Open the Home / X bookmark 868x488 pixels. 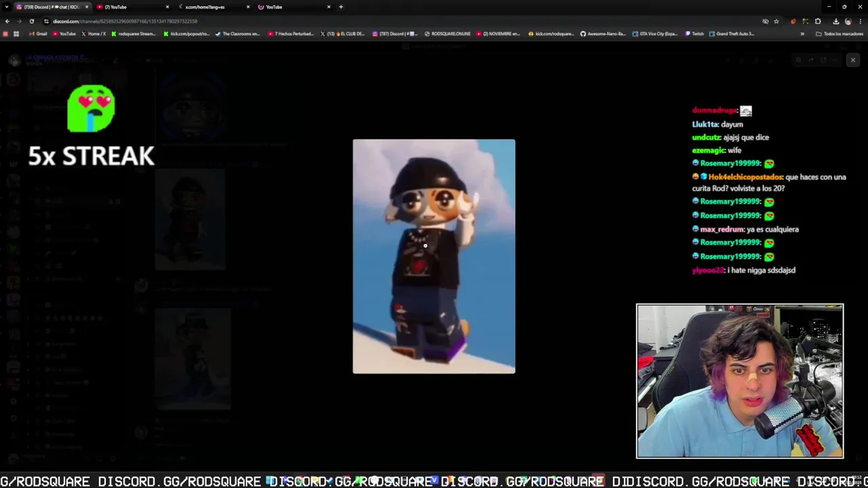[x=94, y=33]
